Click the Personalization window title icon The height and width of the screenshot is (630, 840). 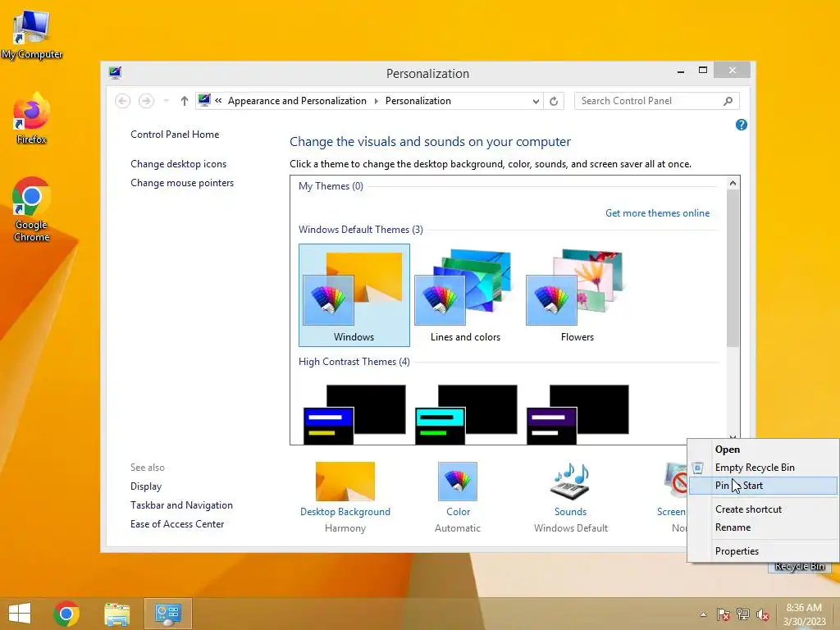click(x=115, y=72)
